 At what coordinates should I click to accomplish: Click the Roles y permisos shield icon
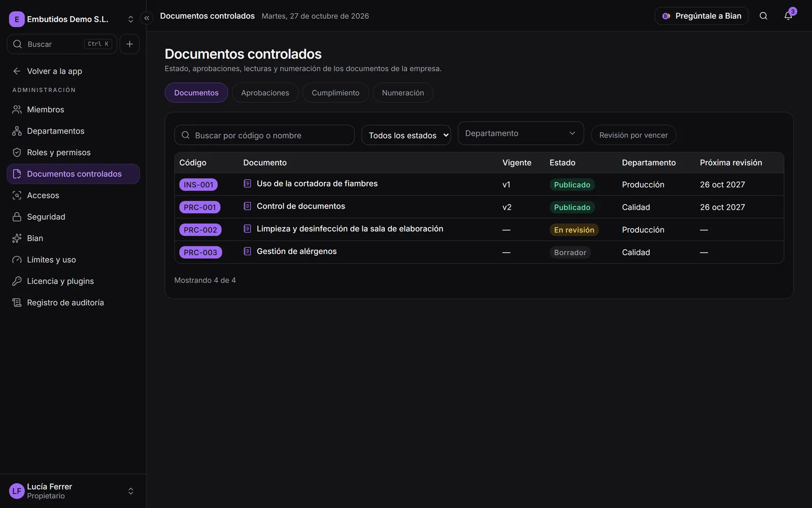[x=17, y=152]
